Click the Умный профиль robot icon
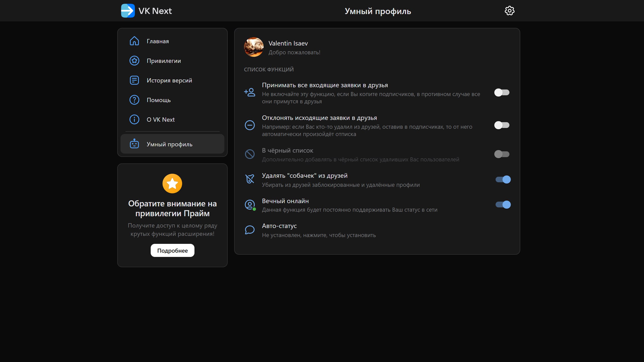The height and width of the screenshot is (362, 644). 134,144
